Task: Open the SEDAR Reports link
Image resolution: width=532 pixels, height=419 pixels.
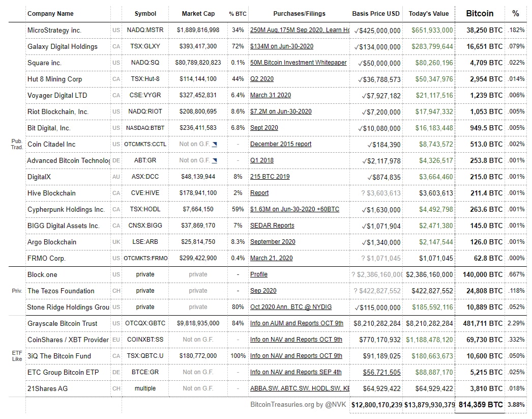Action: (x=272, y=226)
